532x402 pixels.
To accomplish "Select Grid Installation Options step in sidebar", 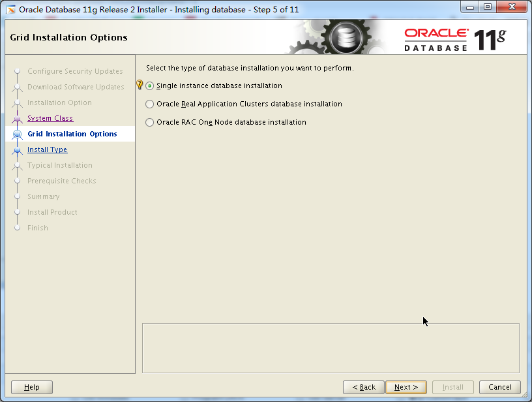I will click(x=72, y=134).
